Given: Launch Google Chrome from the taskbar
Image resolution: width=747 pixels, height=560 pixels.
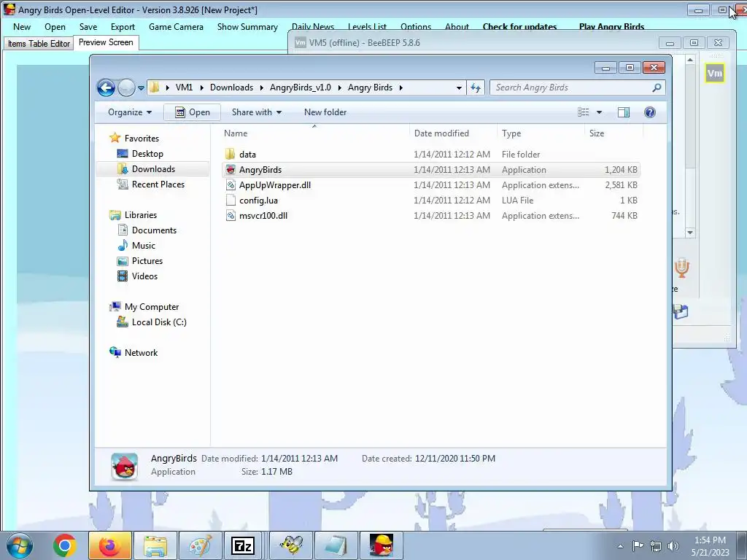Looking at the screenshot, I should 65,545.
